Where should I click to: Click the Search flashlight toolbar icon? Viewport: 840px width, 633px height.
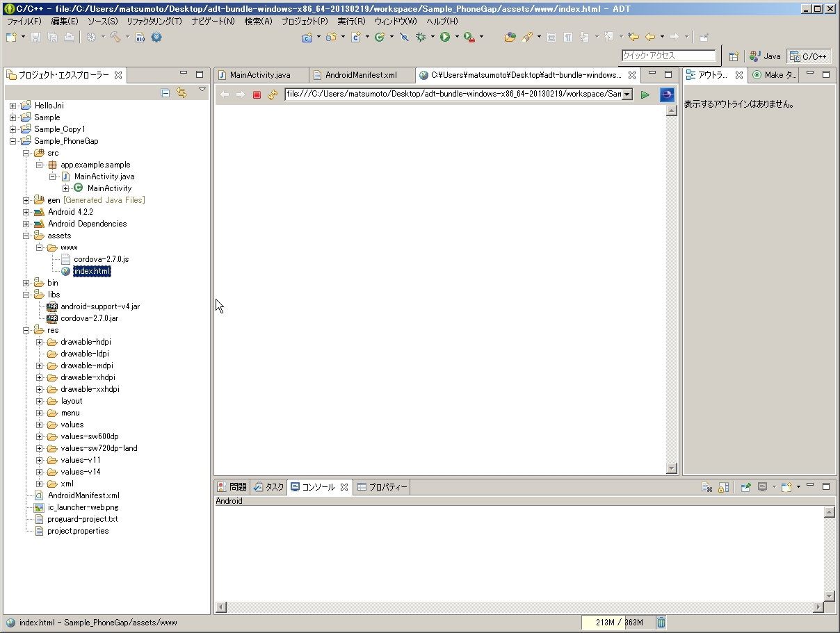527,37
